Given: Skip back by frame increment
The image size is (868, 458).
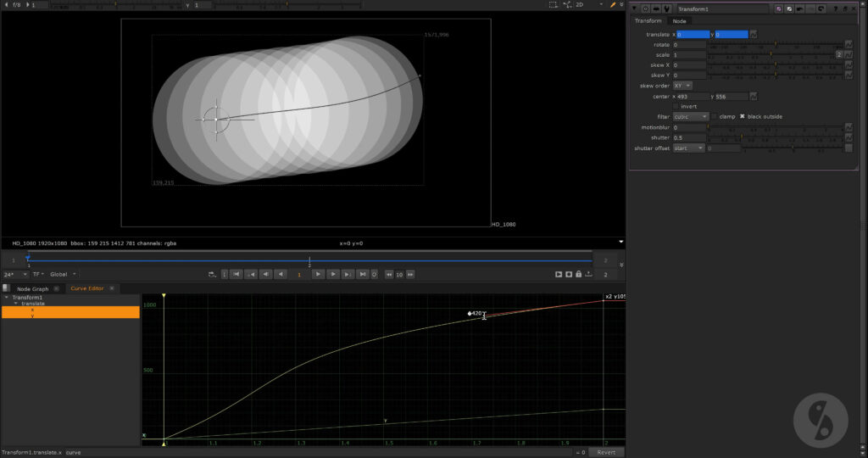Looking at the screenshot, I should [389, 274].
